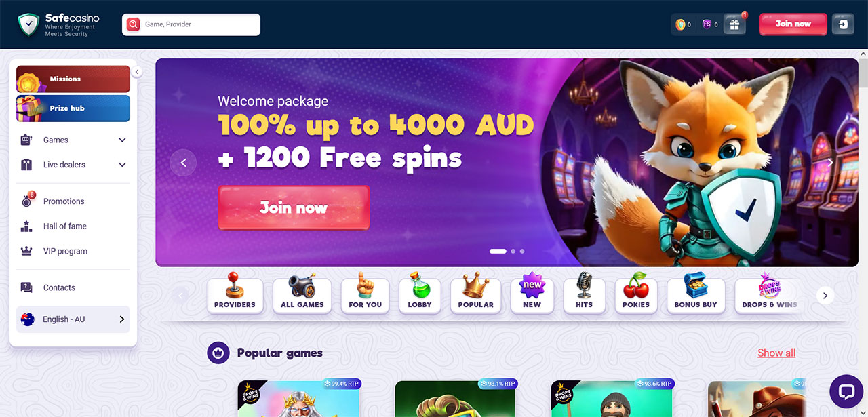
Task: Select the Pokies cherries category
Action: point(636,296)
